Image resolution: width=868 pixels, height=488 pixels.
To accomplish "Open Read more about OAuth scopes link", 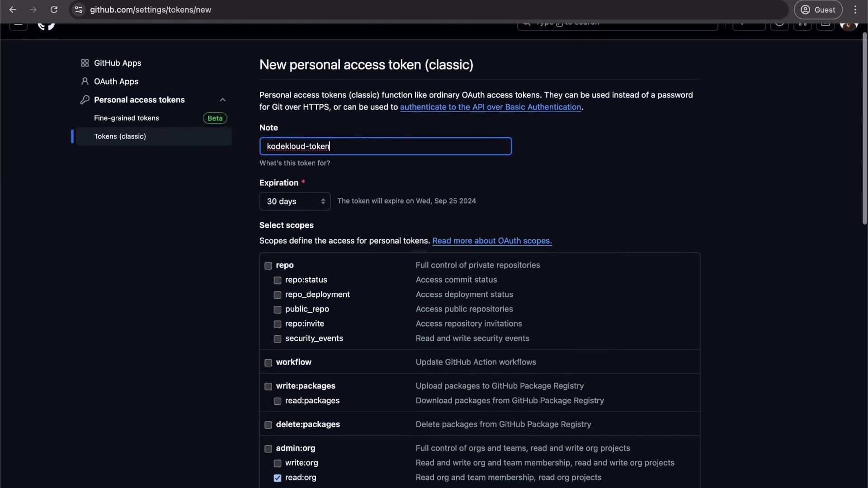I will click(x=492, y=241).
